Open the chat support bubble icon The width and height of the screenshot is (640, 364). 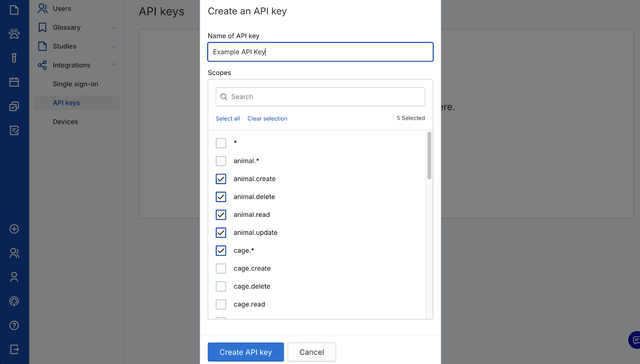tap(635, 340)
